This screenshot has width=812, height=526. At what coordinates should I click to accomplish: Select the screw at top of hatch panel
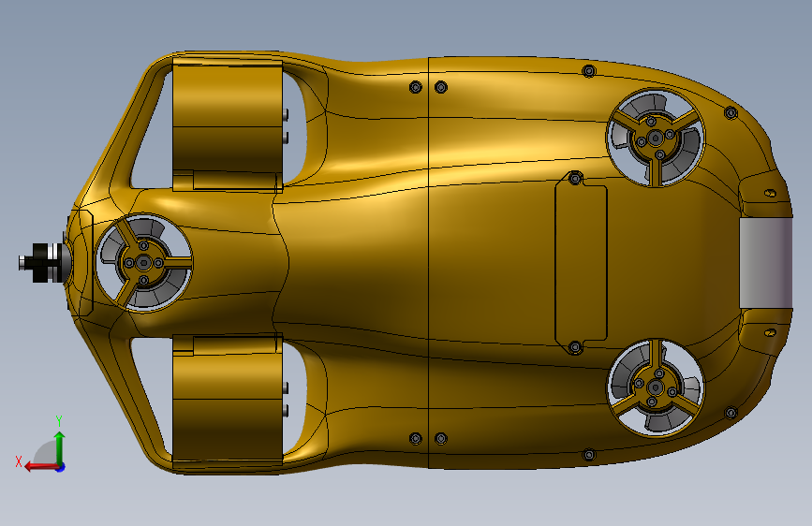(x=575, y=179)
